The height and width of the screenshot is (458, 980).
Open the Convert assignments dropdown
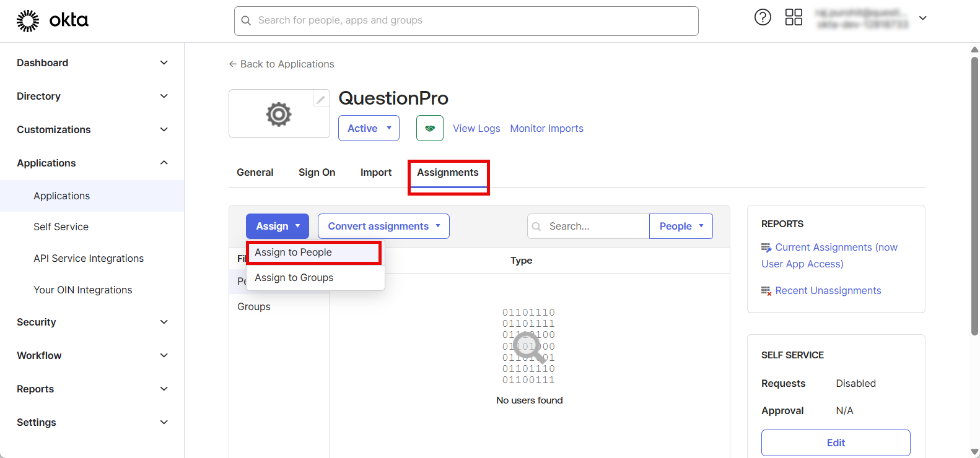pyautogui.click(x=383, y=226)
